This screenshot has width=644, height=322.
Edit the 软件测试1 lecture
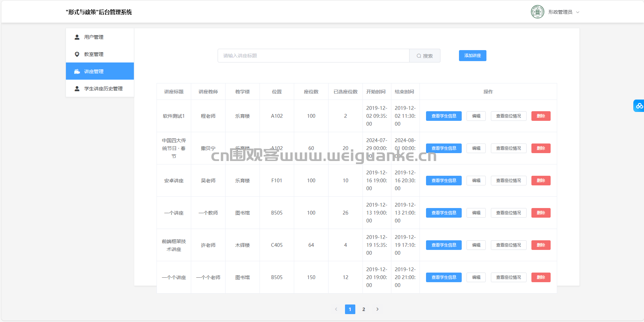pyautogui.click(x=476, y=116)
